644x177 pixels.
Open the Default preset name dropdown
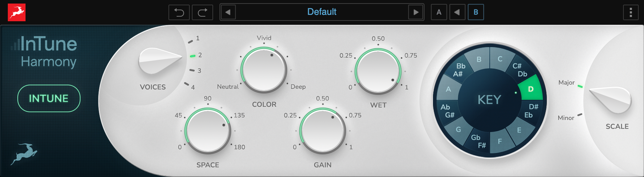point(322,12)
